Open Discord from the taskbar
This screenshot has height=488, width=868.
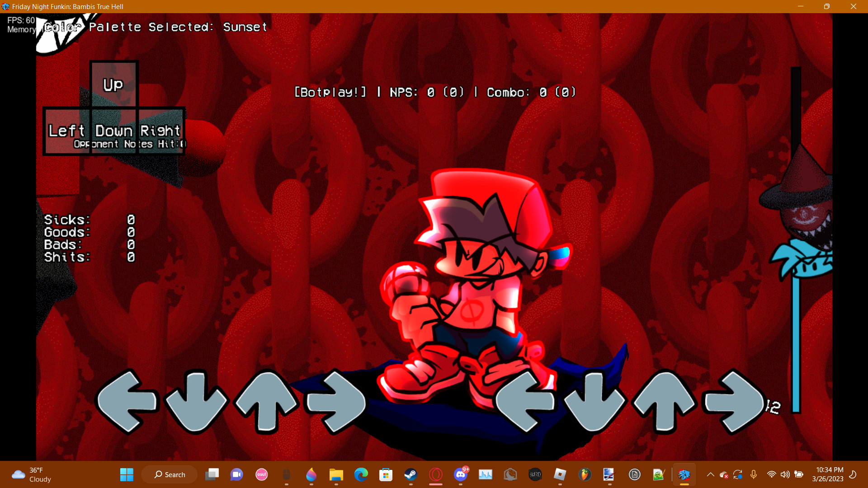(461, 474)
